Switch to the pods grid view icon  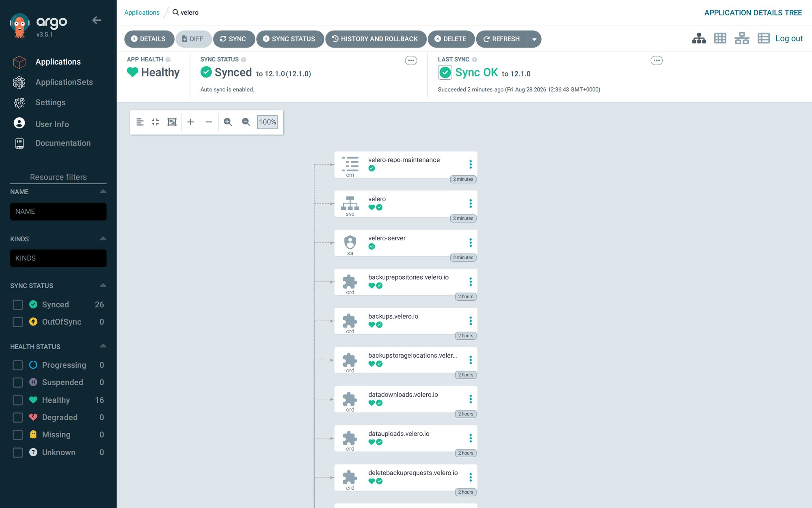point(720,39)
